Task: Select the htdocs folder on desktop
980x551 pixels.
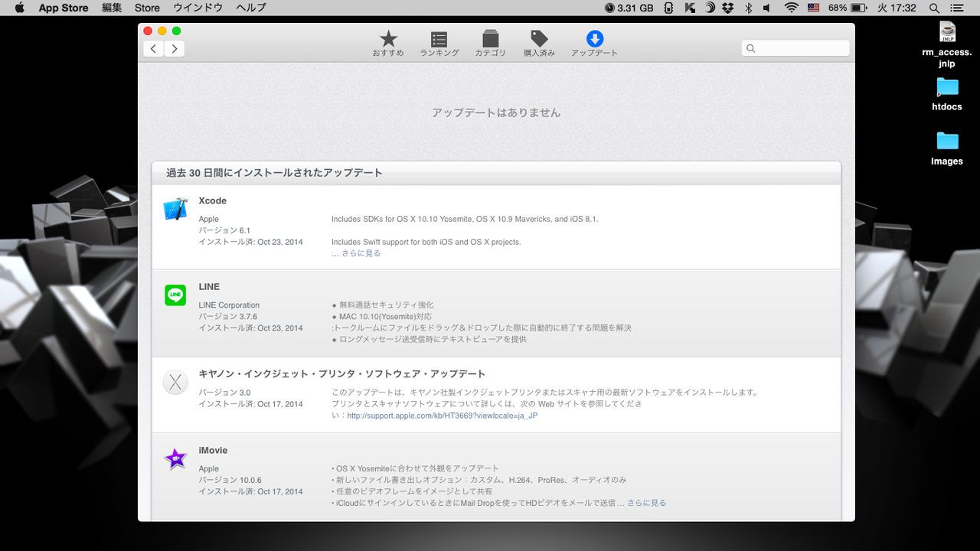Action: click(947, 94)
